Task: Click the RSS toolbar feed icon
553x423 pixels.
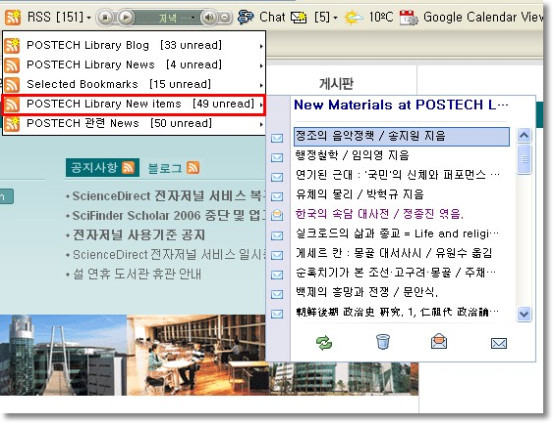Action: (x=13, y=17)
